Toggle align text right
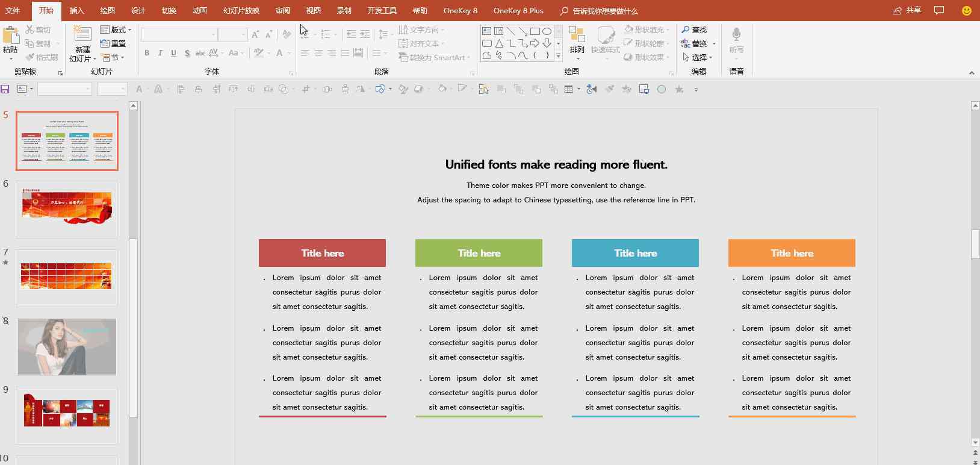 [x=332, y=53]
